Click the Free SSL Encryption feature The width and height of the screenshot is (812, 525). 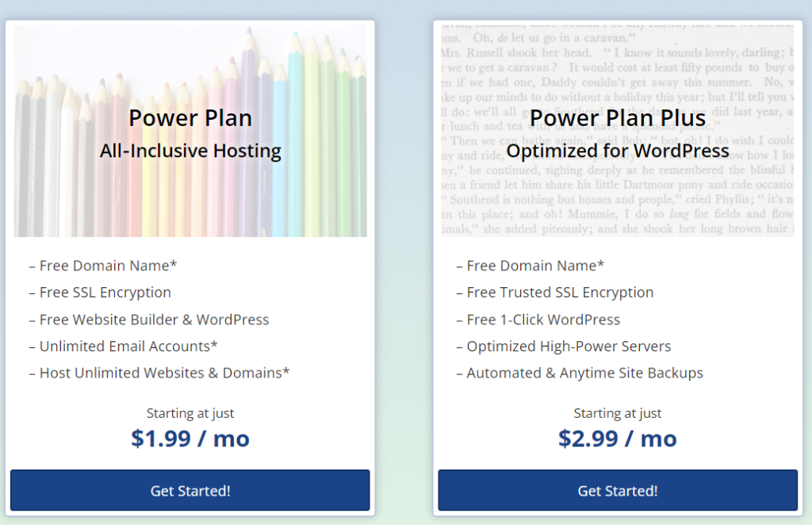tap(105, 293)
